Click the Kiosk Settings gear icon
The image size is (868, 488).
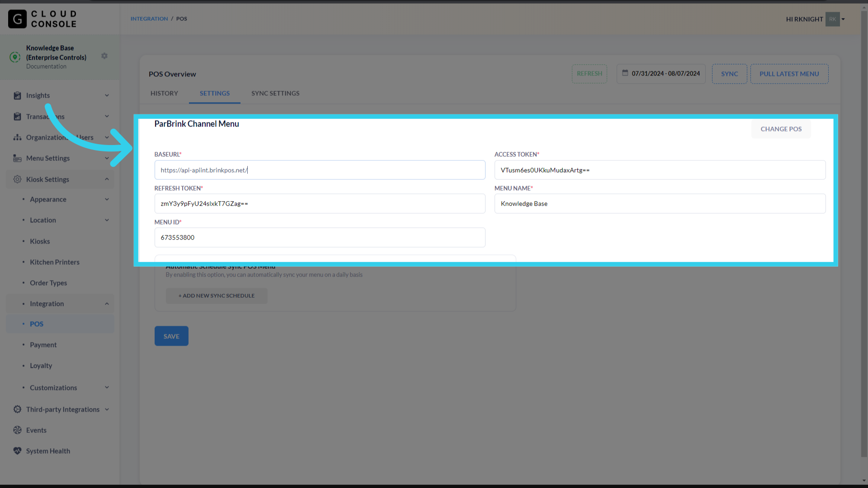(x=17, y=179)
